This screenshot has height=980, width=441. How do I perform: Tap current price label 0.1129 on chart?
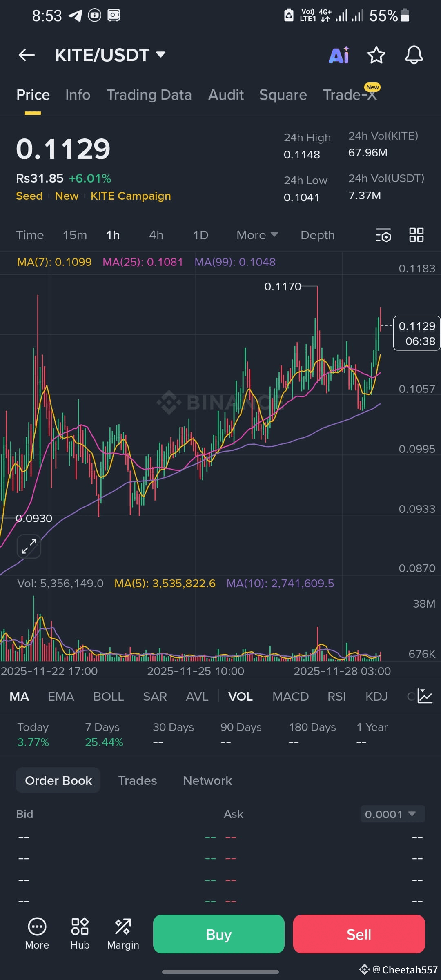click(416, 333)
